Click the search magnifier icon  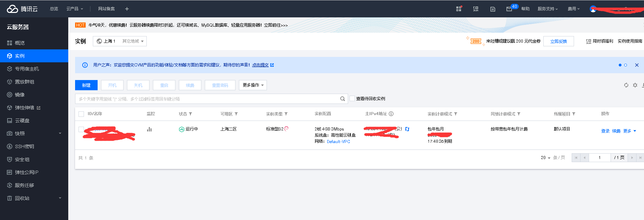342,99
